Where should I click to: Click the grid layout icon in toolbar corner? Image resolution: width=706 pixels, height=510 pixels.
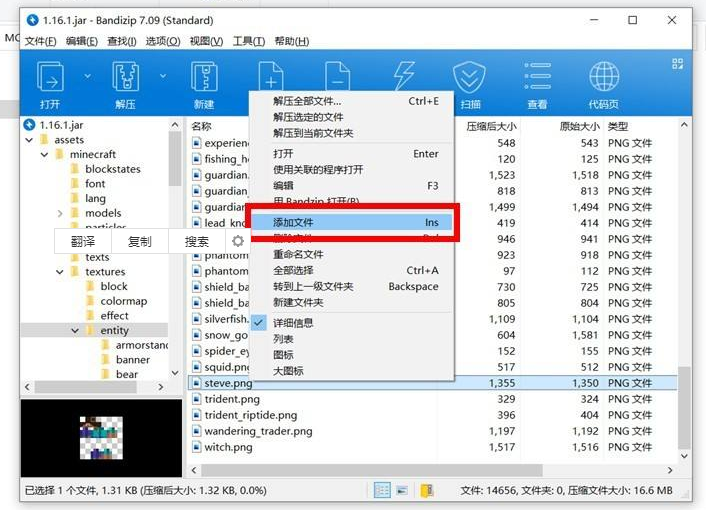coord(677,63)
